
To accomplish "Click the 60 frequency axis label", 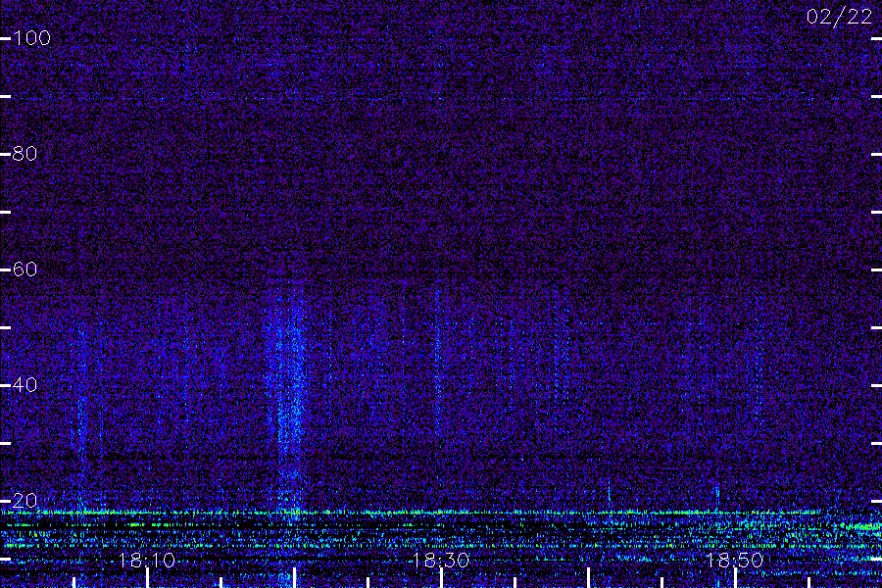I will click(24, 269).
